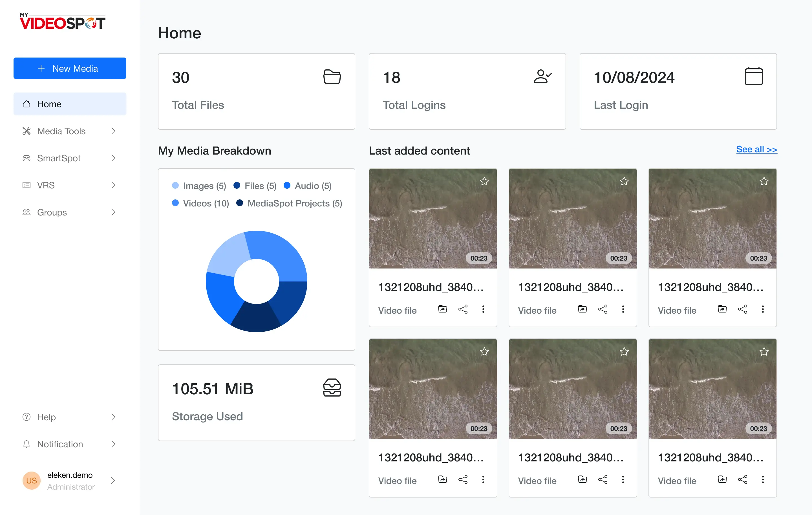Open the See all >> link
The image size is (812, 515).
point(756,149)
